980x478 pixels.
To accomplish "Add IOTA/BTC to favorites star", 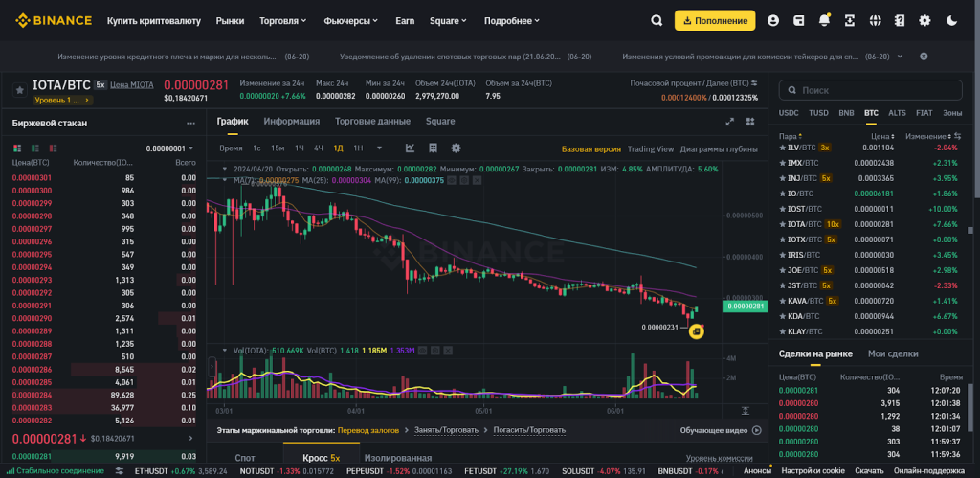I will 19,89.
